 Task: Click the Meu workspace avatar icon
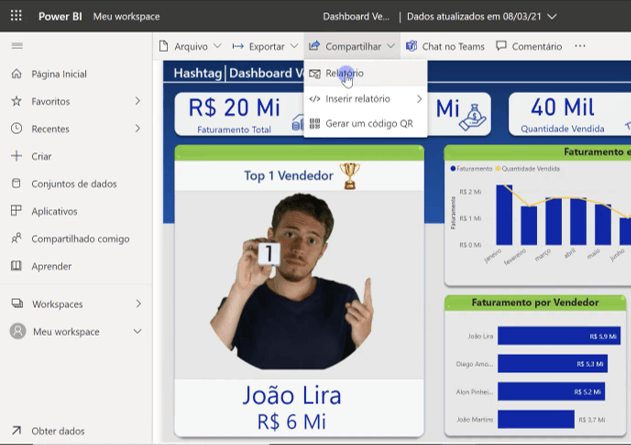(x=18, y=331)
